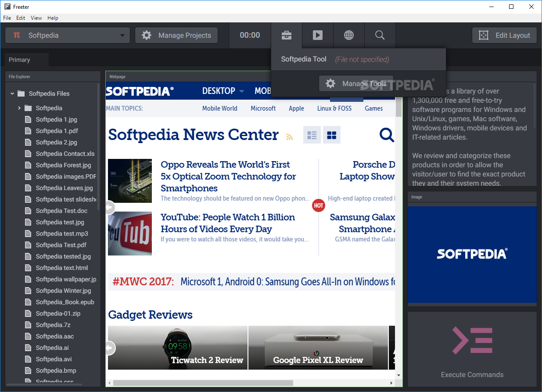Click the Manage Projects button
The image size is (542, 392).
176,36
